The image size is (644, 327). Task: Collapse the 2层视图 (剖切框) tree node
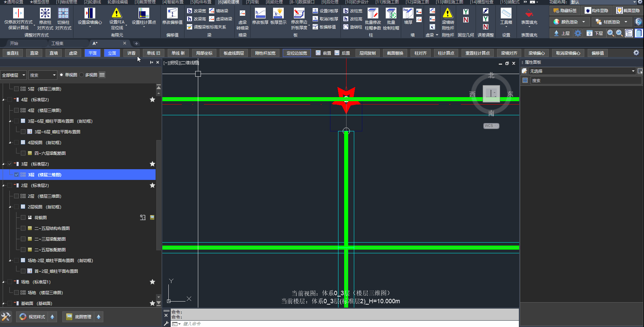(x=10, y=207)
